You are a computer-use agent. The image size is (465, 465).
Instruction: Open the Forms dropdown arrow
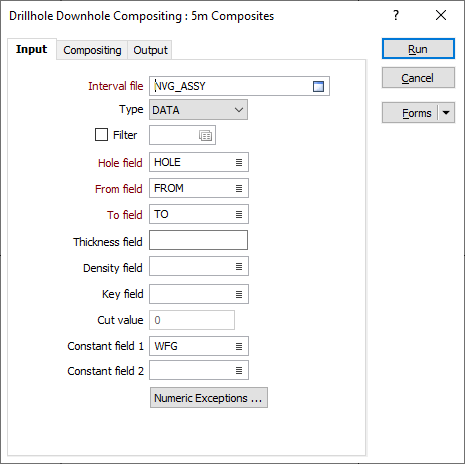[446, 113]
